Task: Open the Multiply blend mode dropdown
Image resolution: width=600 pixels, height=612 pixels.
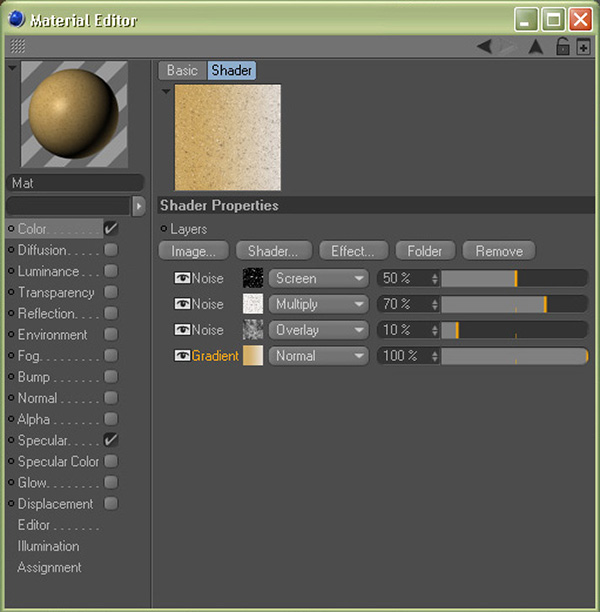Action: (318, 304)
